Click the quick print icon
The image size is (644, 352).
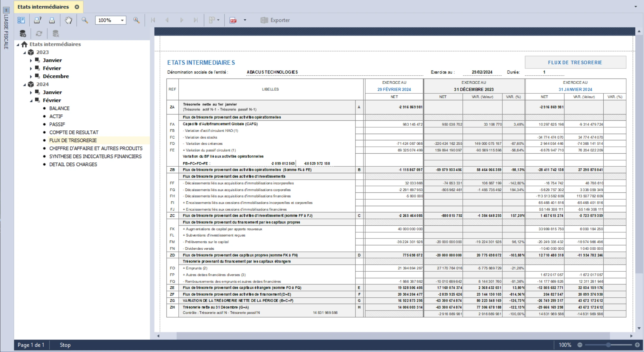(x=52, y=20)
